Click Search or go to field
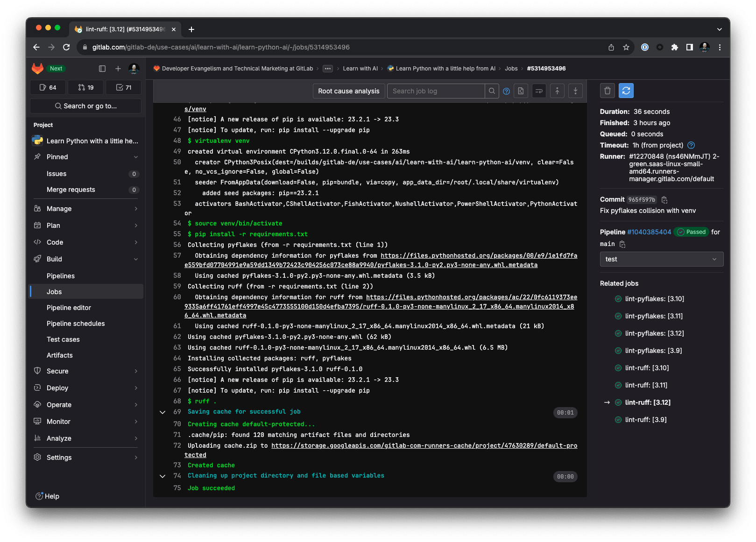Screen dimensions: 756x542 (85, 106)
